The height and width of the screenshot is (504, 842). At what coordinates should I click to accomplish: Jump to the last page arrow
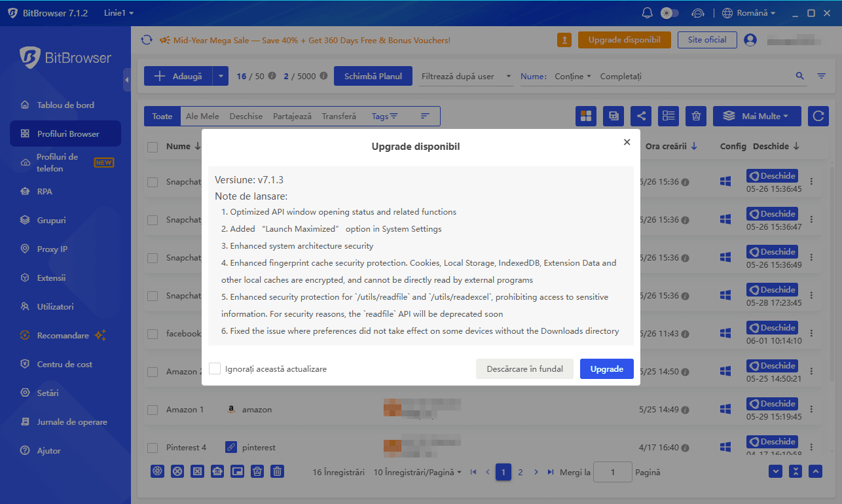[x=551, y=472]
